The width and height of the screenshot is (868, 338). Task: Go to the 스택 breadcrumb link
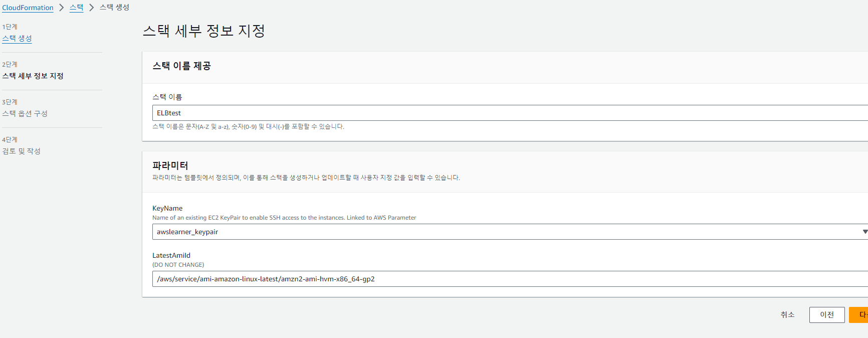(x=76, y=8)
